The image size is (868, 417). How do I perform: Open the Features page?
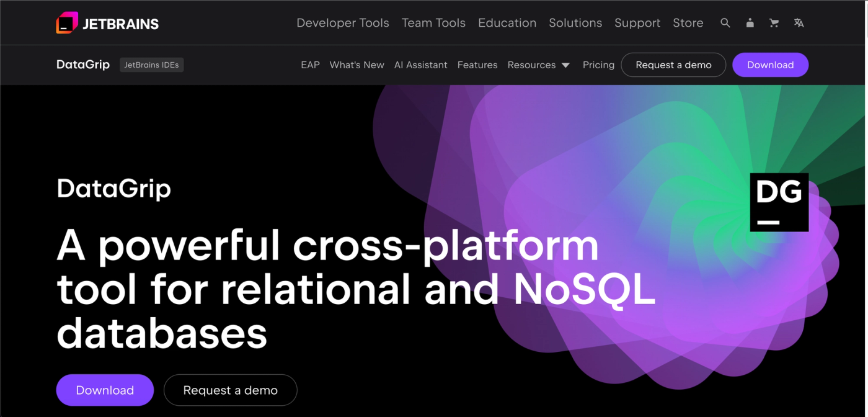477,65
